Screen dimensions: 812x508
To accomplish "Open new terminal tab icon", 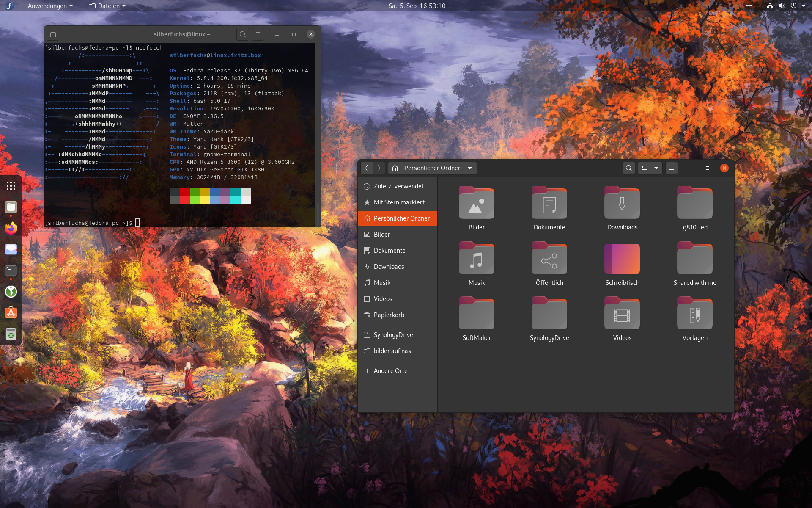I will [x=53, y=34].
